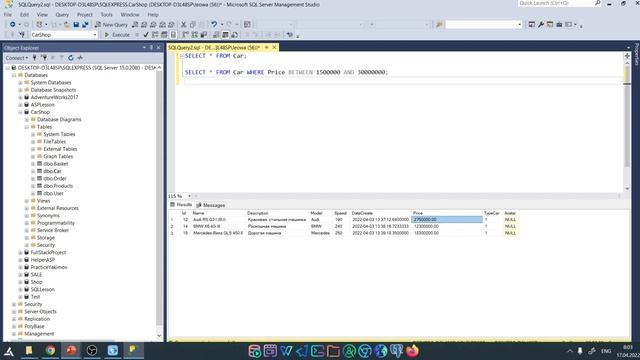Screen dimensions: 640x360
Task: Click the New Query button
Action: coord(111,24)
